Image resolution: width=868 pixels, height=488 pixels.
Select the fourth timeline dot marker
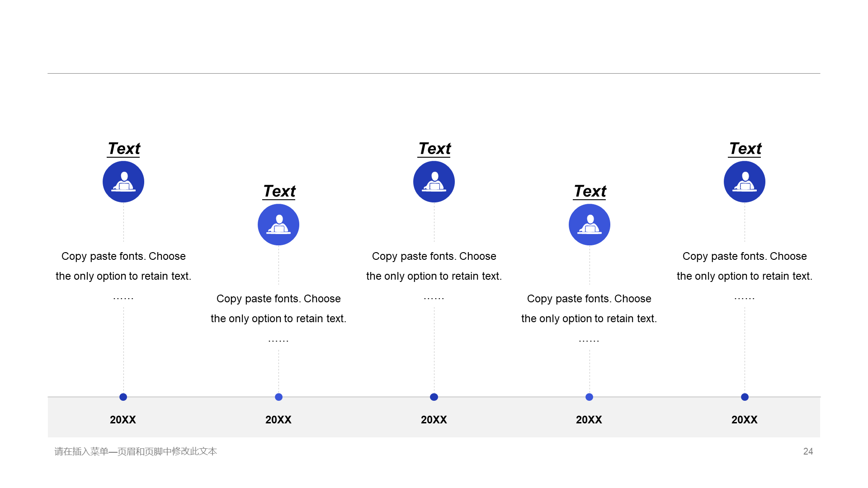[x=589, y=397]
